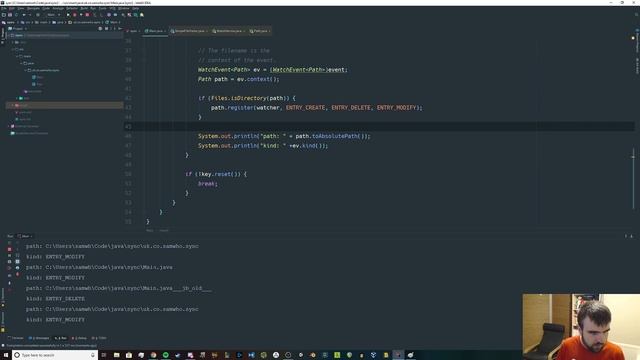Collapse the uk.co.samwho.sync package node

25,70
